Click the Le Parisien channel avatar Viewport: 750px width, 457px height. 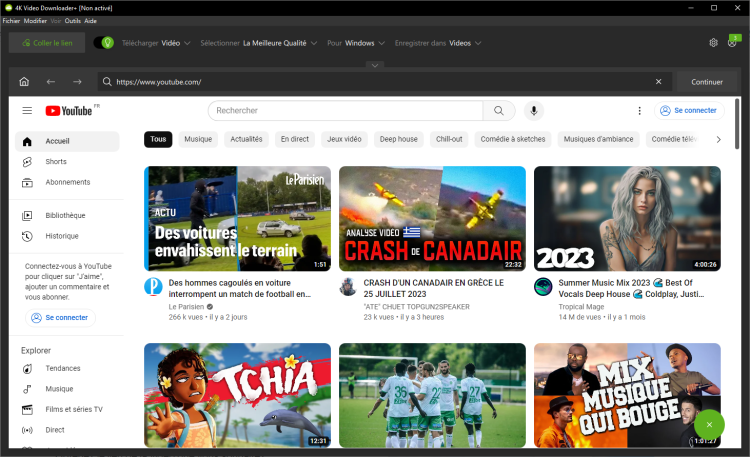[153, 286]
